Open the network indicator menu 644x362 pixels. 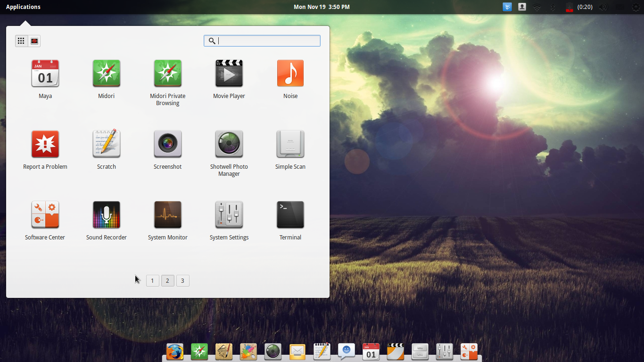point(537,7)
